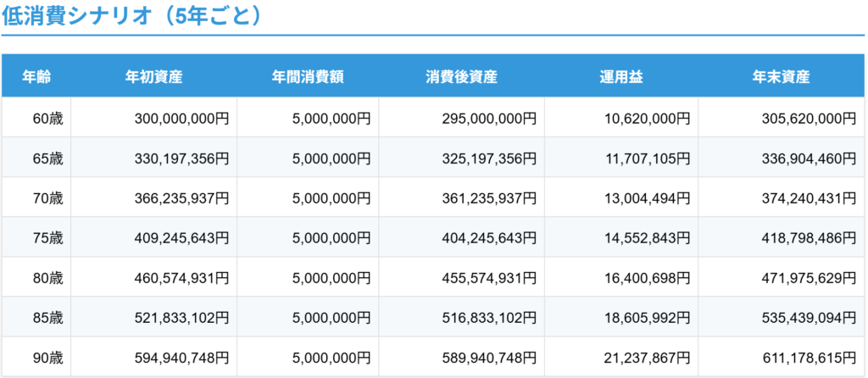Click the 300,000,000円 starting asset cell
The image size is (868, 378).
point(154,118)
